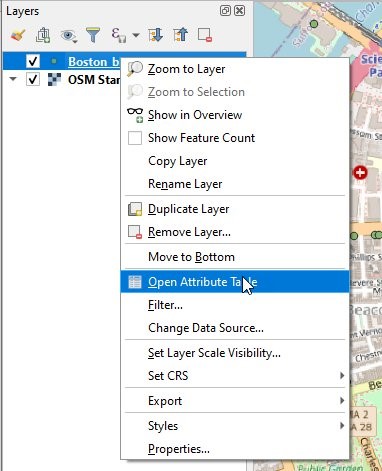Click the Show in Overview glasses icon
This screenshot has height=471, width=382.
click(135, 115)
